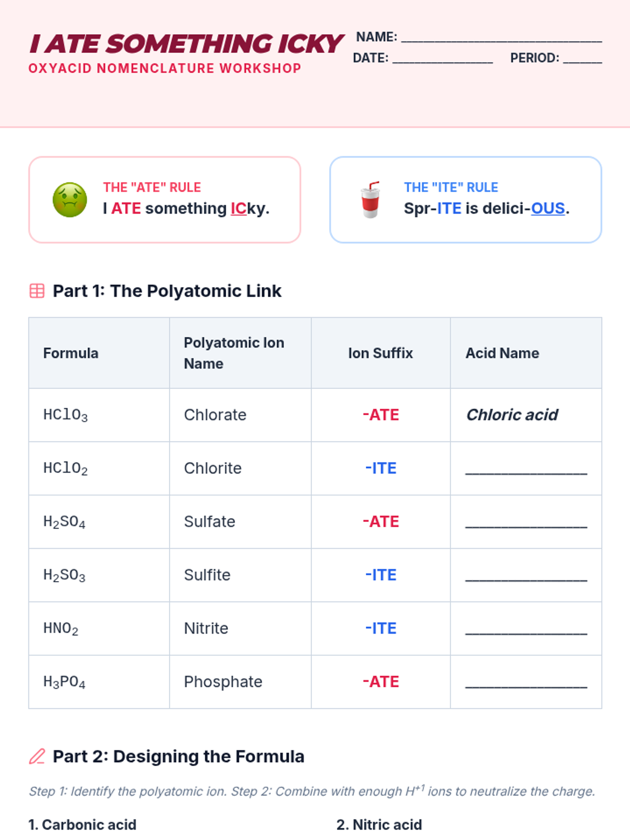
Task: Click the NAME blank line
Action: coord(501,38)
